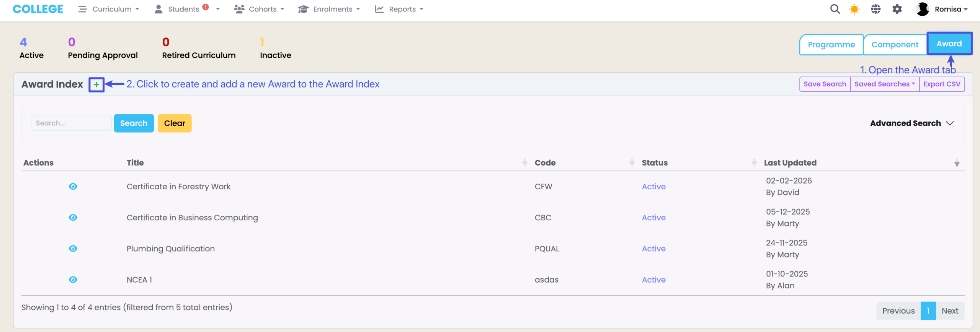The image size is (980, 332).
Task: Toggle the sun light-mode icon
Action: tap(854, 9)
